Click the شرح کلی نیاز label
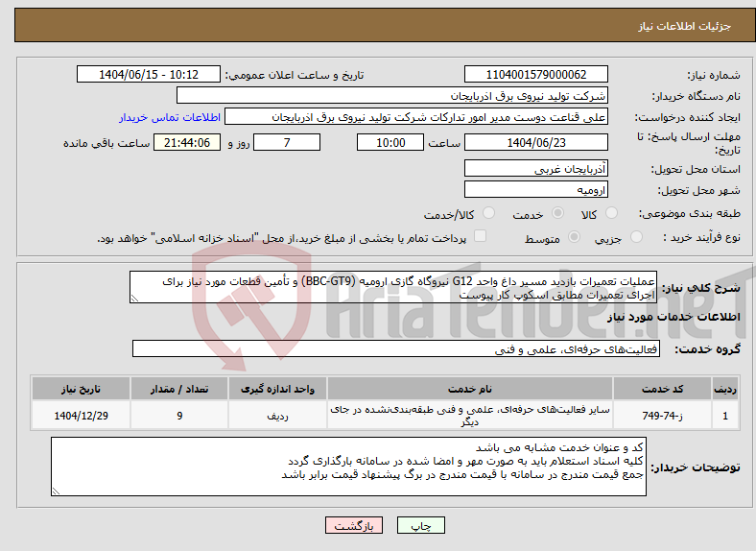 [700, 288]
